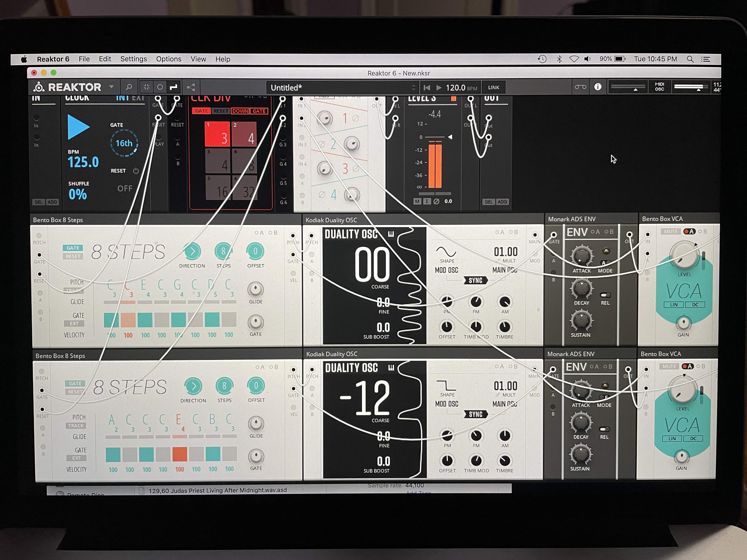Mute the upper Bento Box VCA
747x560 pixels.
671,231
